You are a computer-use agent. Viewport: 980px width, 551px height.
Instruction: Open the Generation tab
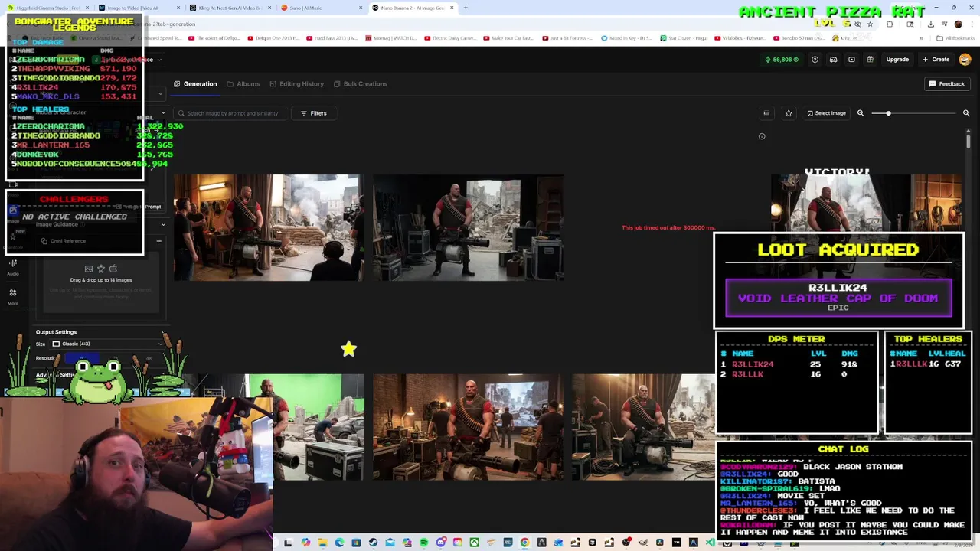[195, 83]
